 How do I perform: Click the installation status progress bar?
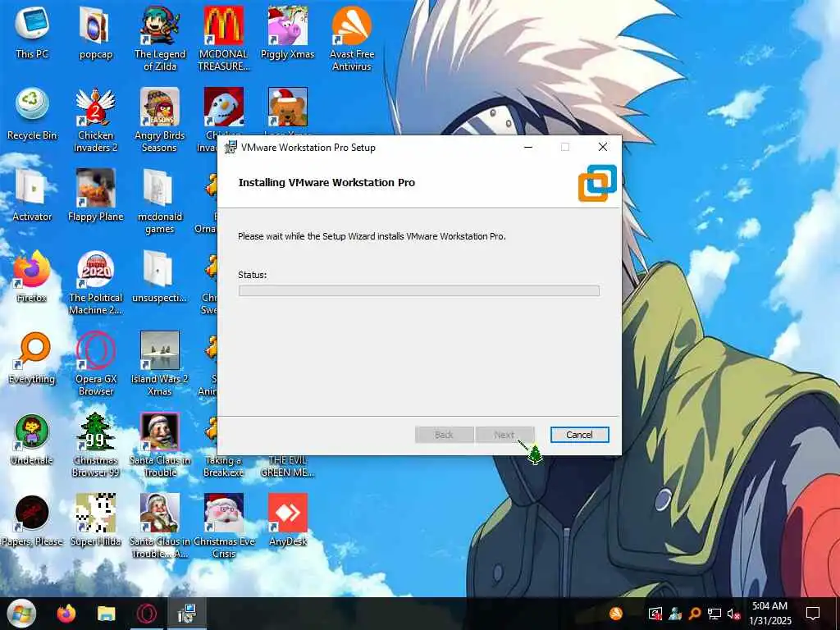(x=418, y=290)
